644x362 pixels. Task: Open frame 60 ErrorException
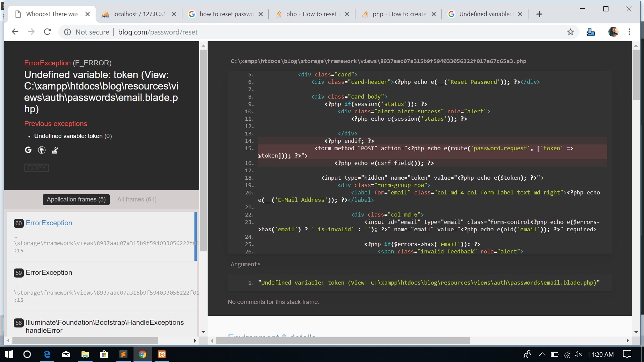101,236
